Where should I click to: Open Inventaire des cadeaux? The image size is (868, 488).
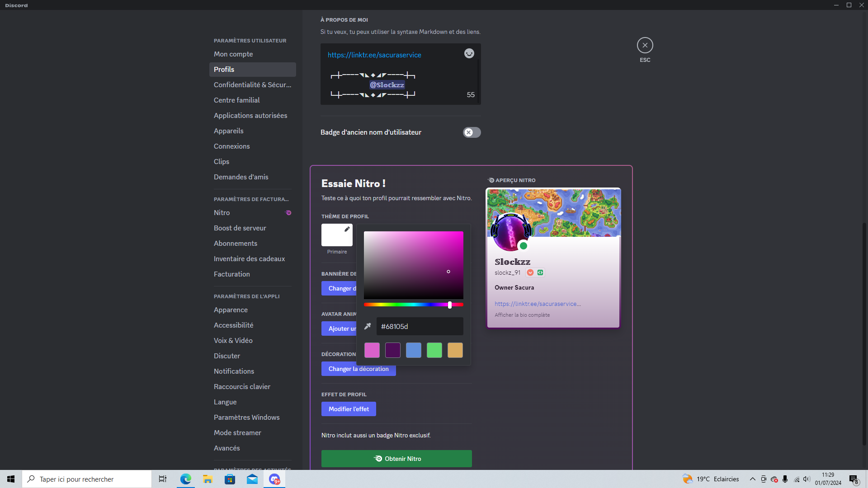point(252,259)
